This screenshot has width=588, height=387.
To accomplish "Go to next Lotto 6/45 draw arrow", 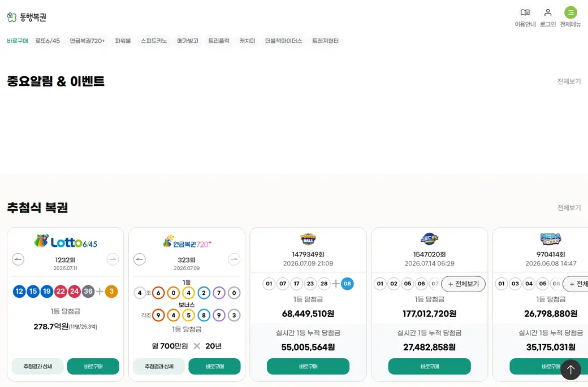I will click(x=113, y=259).
